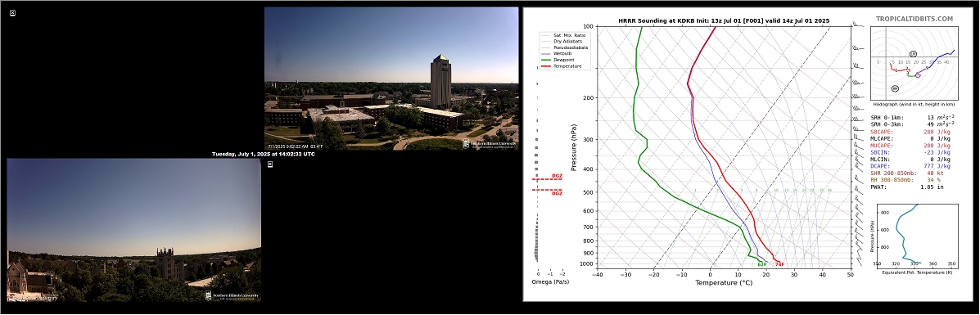Viewport: 980px width, 315px height.
Task: Open the lower webcam image with the castle building
Action: point(133,230)
